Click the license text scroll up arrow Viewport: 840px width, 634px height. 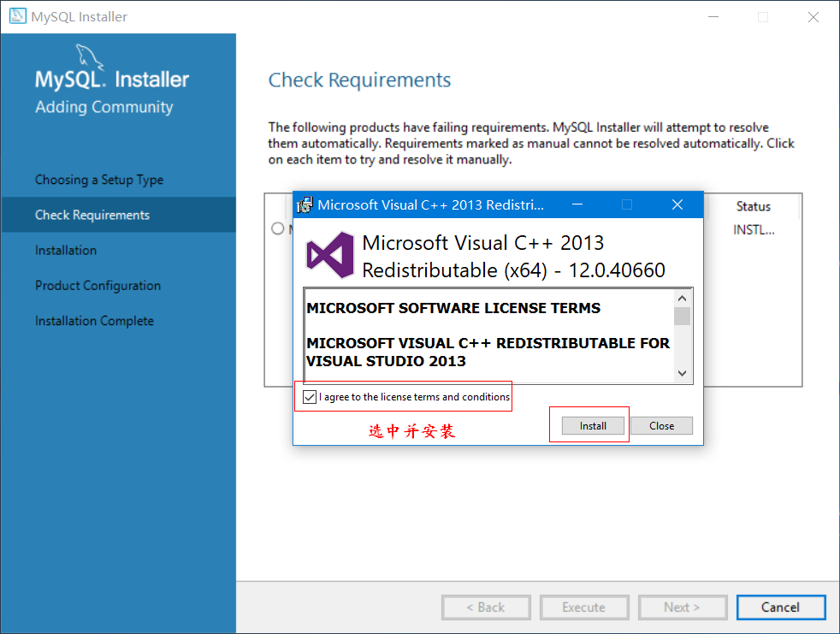(x=682, y=299)
